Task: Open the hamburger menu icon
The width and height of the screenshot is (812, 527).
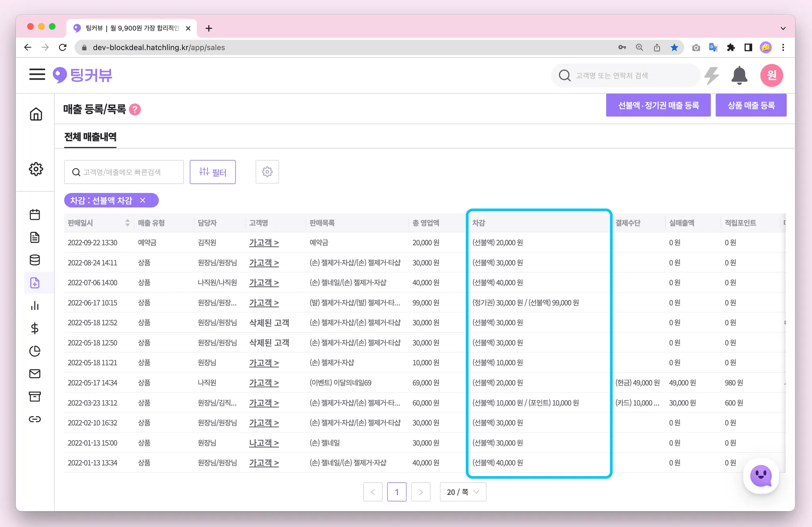Action: point(37,74)
